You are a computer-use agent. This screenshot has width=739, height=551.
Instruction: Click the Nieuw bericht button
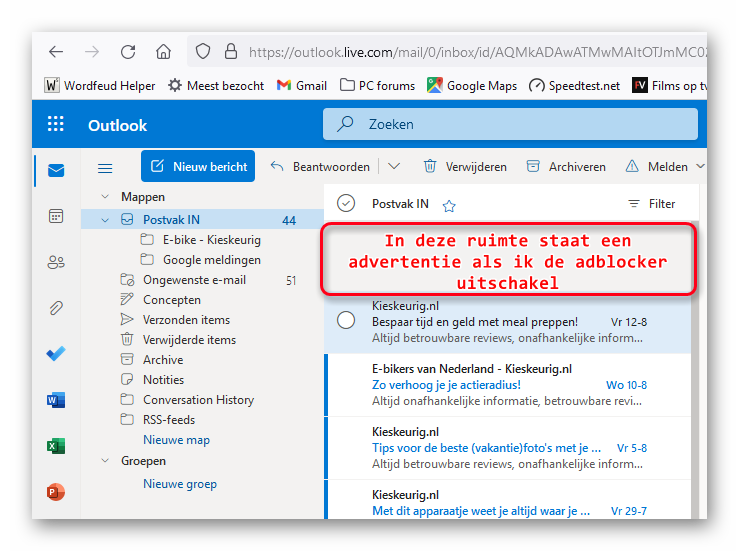click(x=198, y=167)
